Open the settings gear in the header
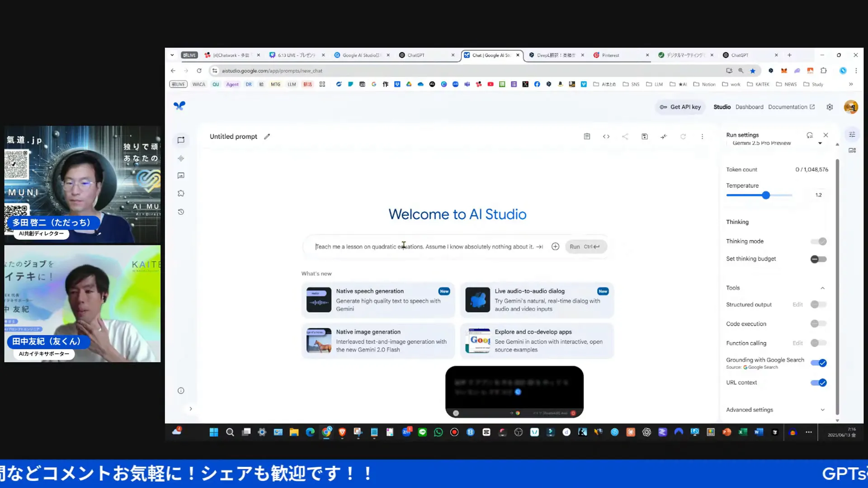Viewport: 868px width, 488px height. pos(830,107)
